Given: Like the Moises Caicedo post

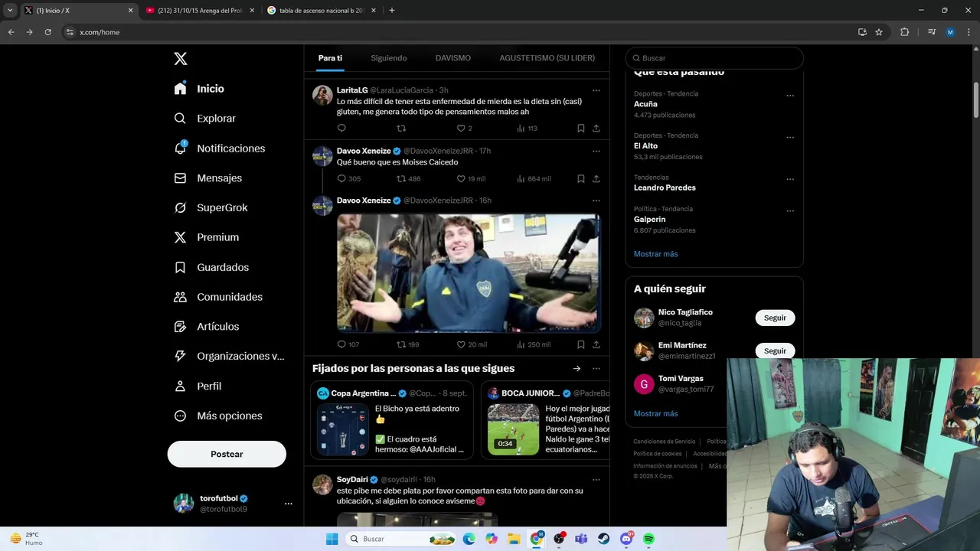Looking at the screenshot, I should pos(471,178).
